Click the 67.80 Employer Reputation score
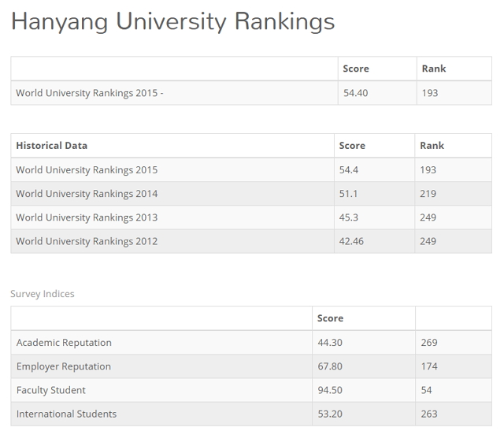Viewport: 504px width, 431px height. [330, 366]
